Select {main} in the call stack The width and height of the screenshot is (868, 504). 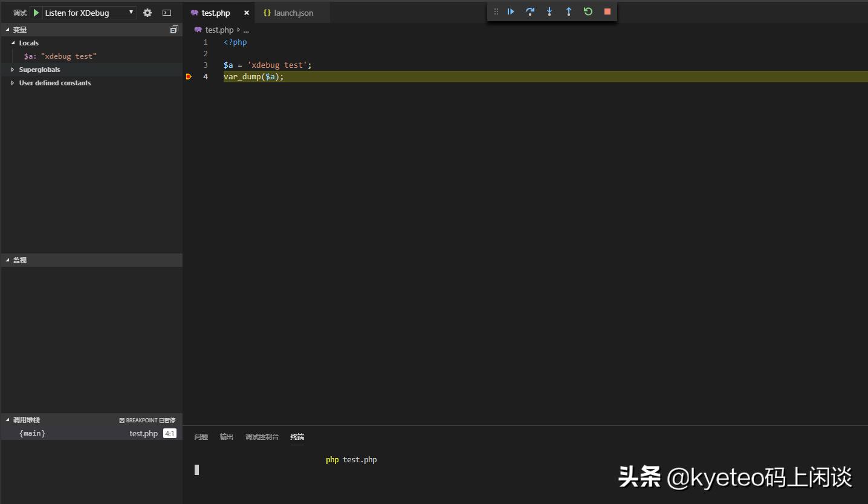pyautogui.click(x=33, y=433)
